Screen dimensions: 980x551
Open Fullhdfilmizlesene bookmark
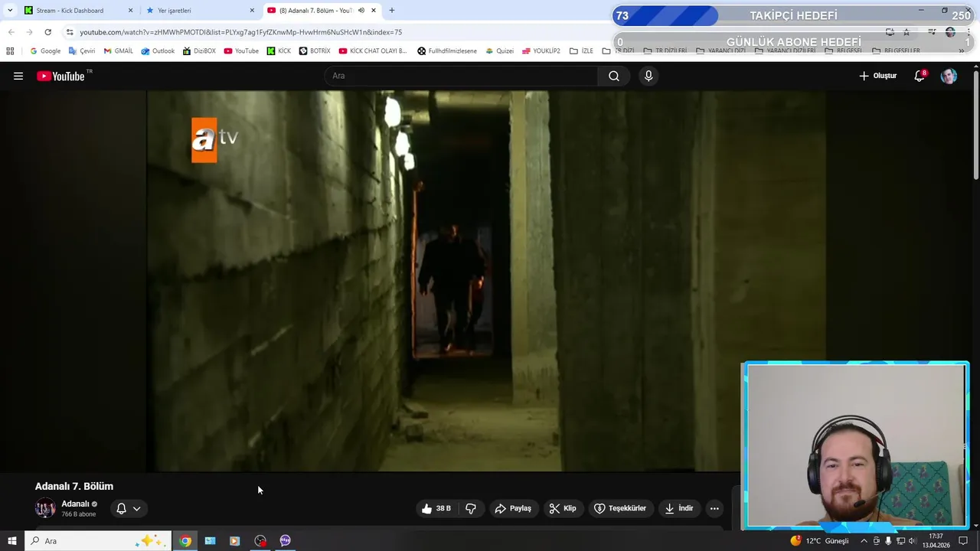coord(447,51)
